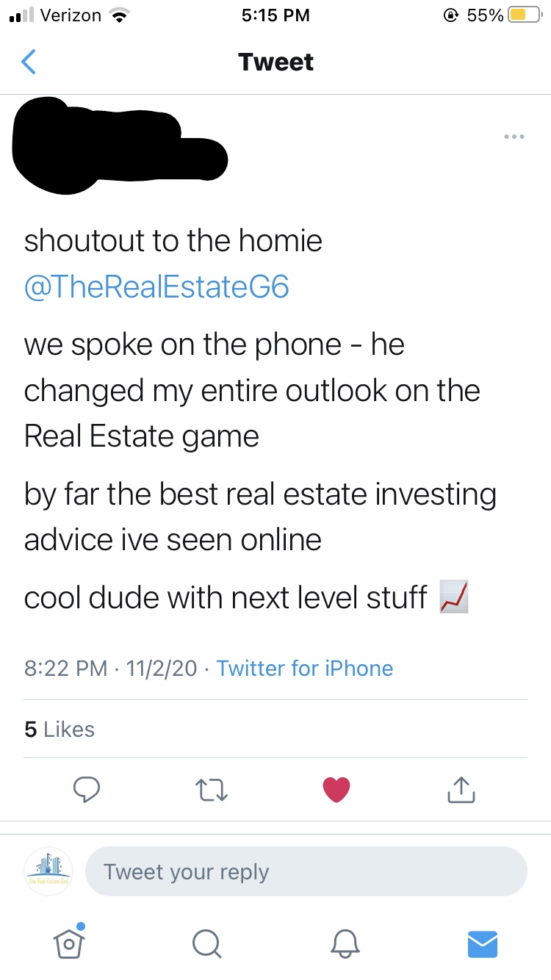Open the tweet options ellipsis menu
Screen dimensions: 551x980
coord(514,137)
